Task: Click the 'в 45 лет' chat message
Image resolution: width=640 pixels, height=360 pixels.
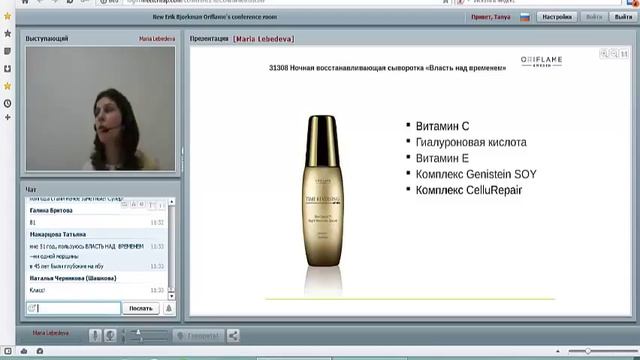Action: (x=67, y=266)
